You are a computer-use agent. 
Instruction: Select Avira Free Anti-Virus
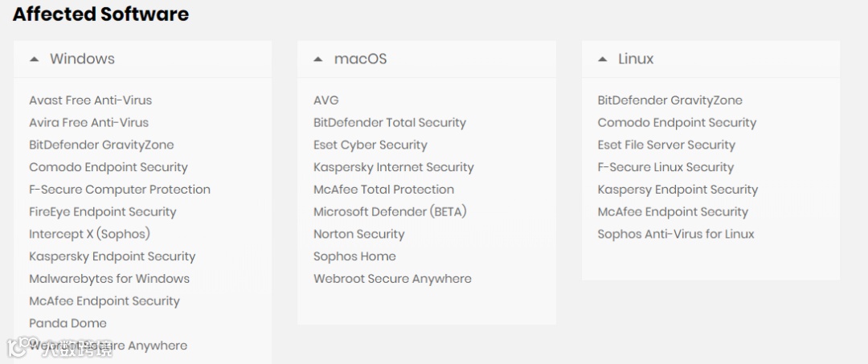(88, 122)
